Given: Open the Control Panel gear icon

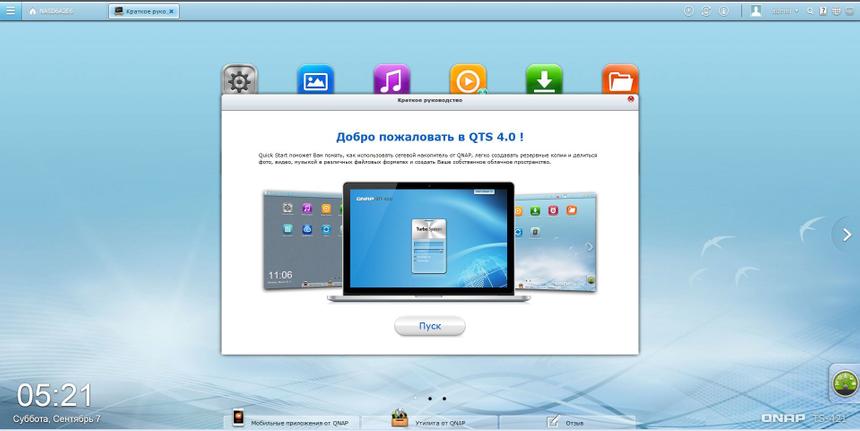Looking at the screenshot, I should click(x=240, y=80).
